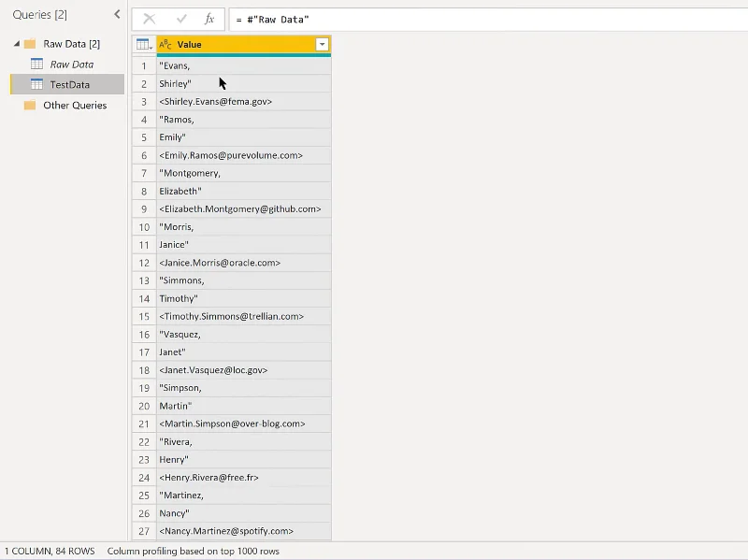Select cell Nancy"
Image resolution: width=748 pixels, height=560 pixels.
click(244, 513)
